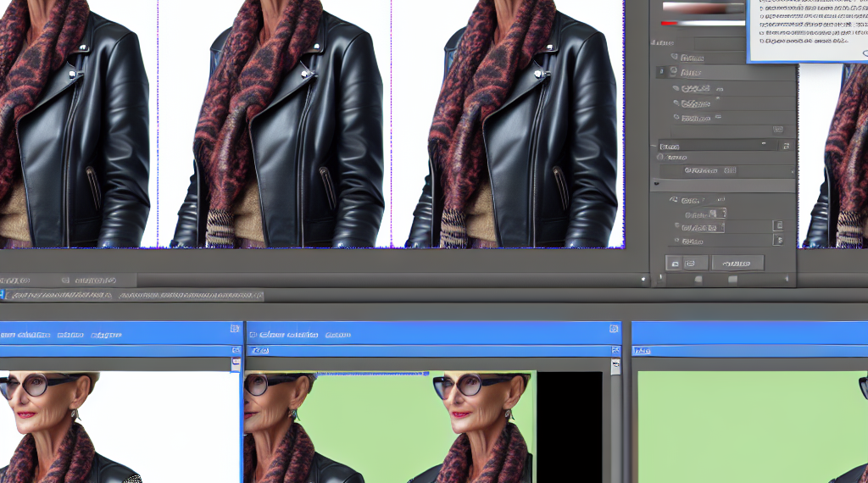This screenshot has height=483, width=868.
Task: Click the small square icon right of the panel dropdown
Action: [x=786, y=147]
